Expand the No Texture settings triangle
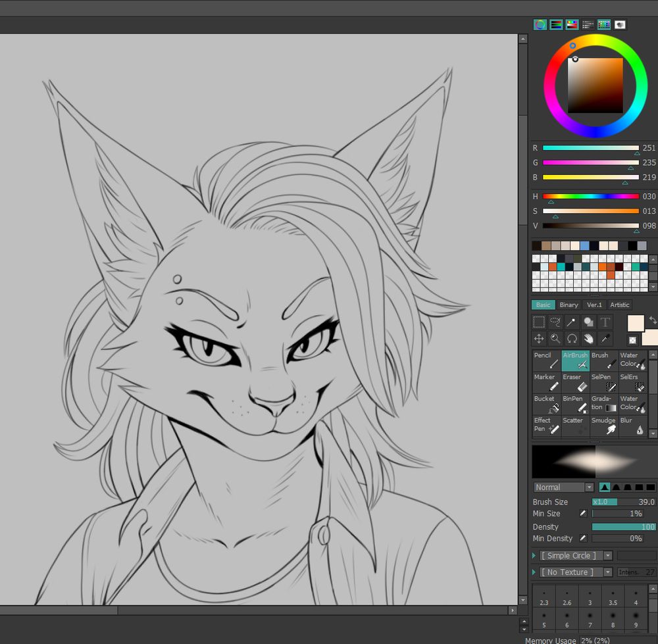This screenshot has height=644, width=658. pos(535,572)
